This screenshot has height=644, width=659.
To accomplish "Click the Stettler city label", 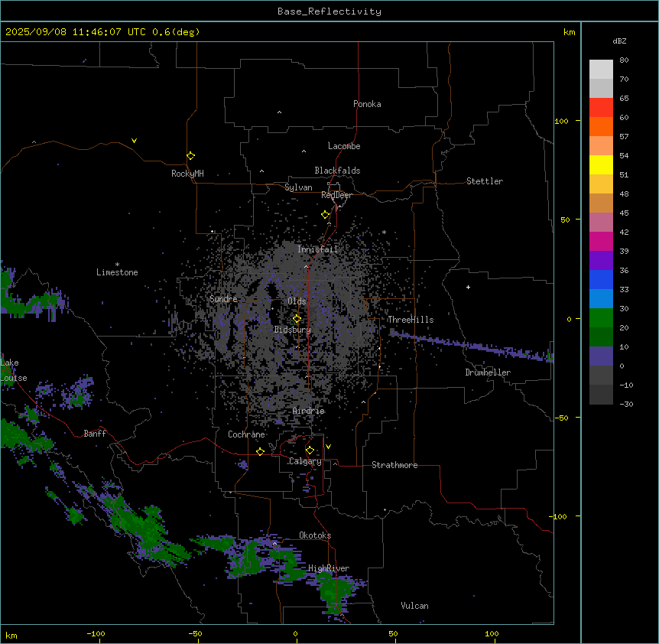I will coord(484,181).
